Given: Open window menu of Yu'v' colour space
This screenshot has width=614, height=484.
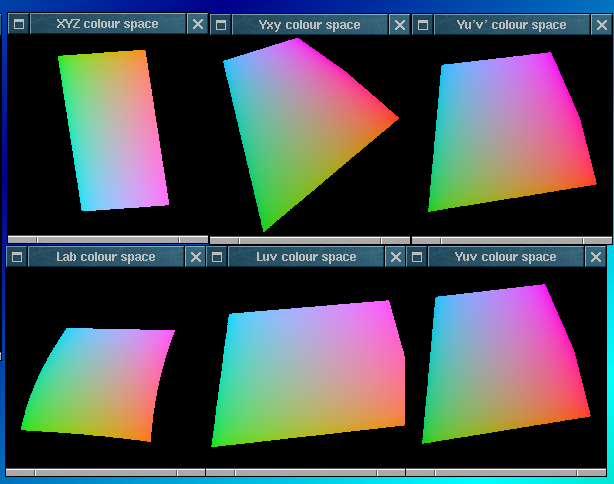Looking at the screenshot, I should coord(423,25).
